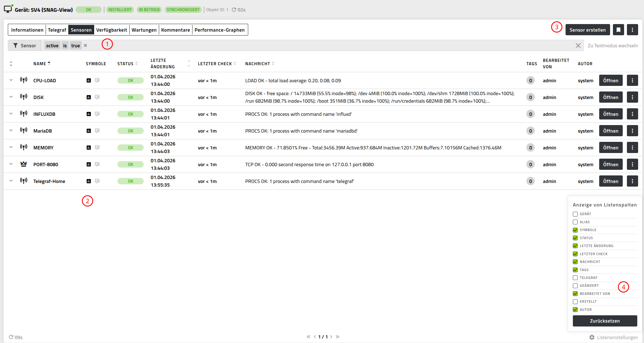Click Zurücksetzen to reset columns
The height and width of the screenshot is (343, 644).
605,321
